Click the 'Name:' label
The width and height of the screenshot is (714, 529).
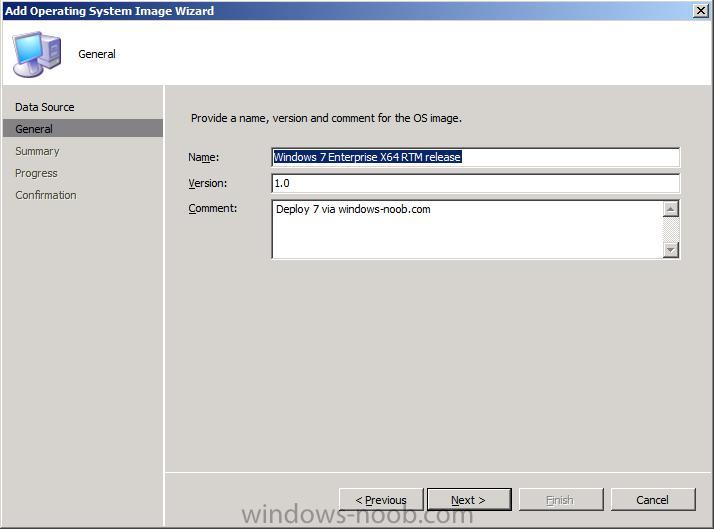click(x=204, y=158)
